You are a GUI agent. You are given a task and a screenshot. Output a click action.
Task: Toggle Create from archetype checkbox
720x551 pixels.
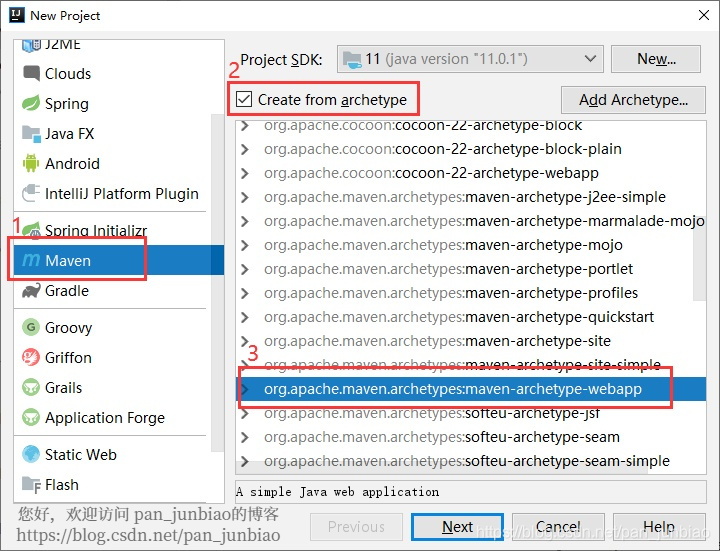tap(244, 99)
